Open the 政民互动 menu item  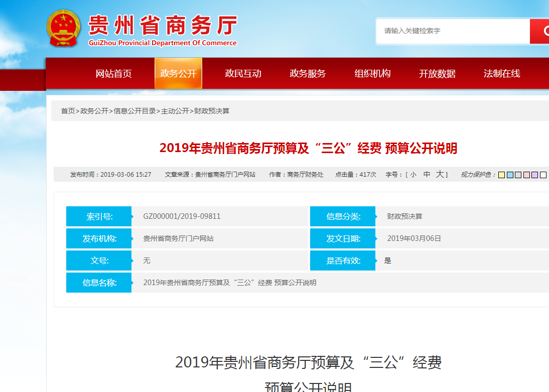(243, 74)
